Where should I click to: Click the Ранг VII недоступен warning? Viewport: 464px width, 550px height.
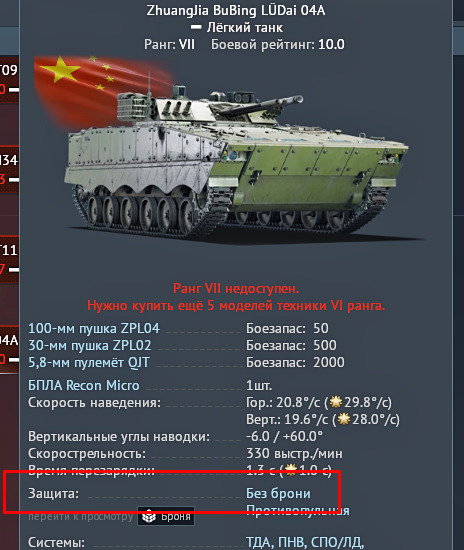click(236, 288)
